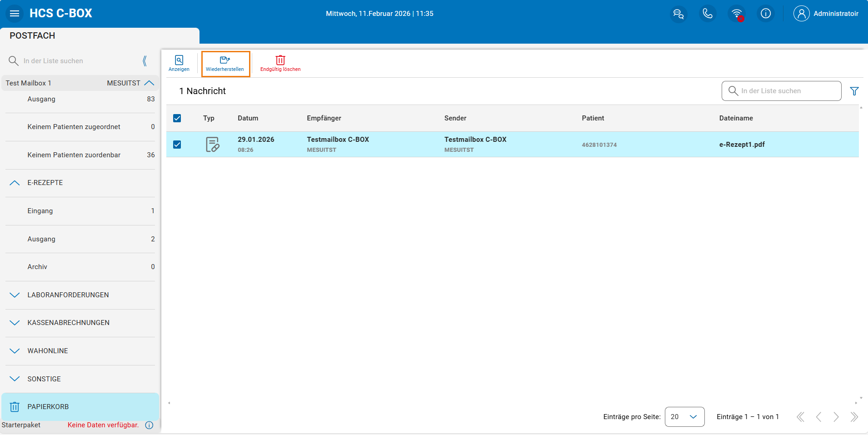Go to the previous page
Screen dimensions: 868x435
point(818,417)
